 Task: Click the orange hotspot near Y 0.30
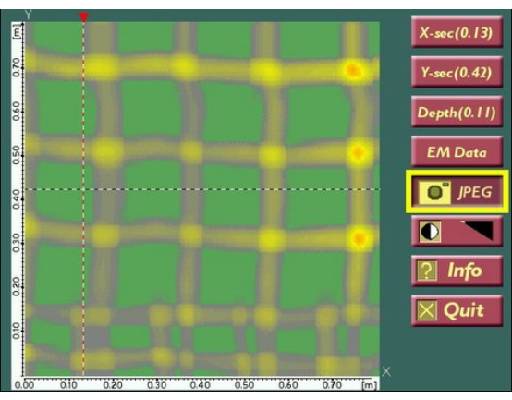tap(359, 238)
